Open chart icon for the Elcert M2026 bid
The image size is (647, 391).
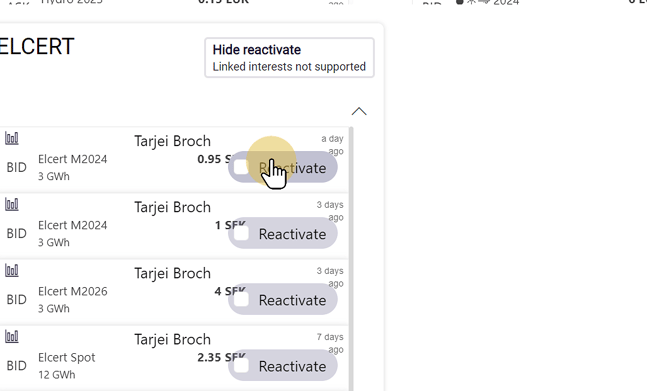pyautogui.click(x=12, y=271)
